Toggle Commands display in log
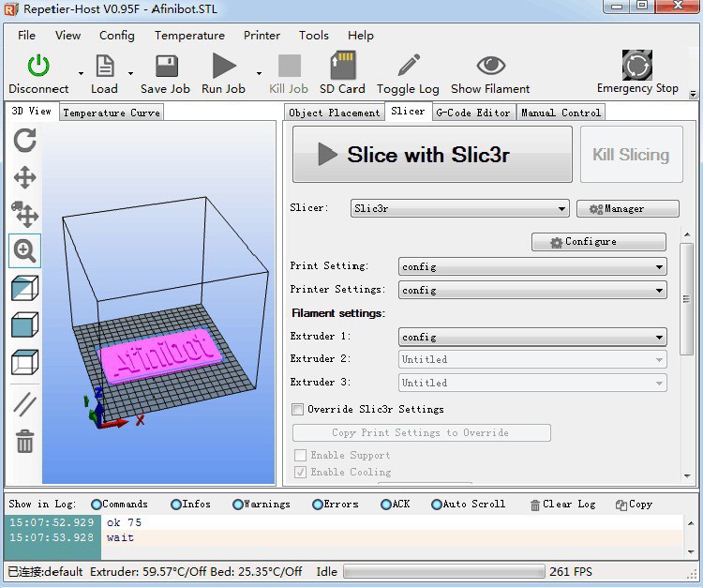 point(97,505)
